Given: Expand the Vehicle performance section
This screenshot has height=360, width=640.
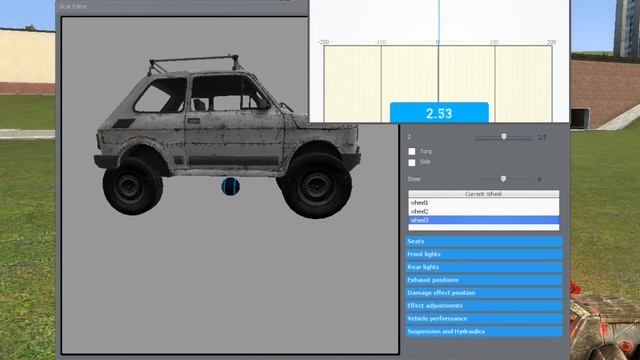Looking at the screenshot, I should tap(484, 318).
